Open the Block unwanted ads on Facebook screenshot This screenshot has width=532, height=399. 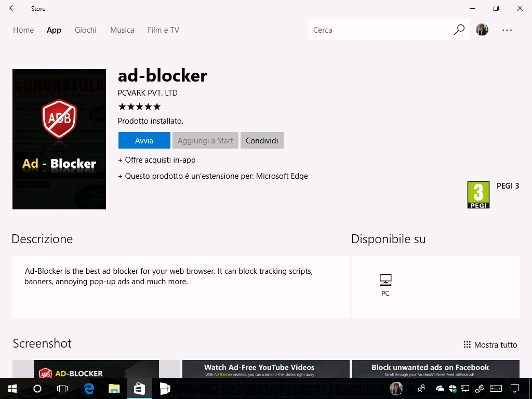click(436, 369)
